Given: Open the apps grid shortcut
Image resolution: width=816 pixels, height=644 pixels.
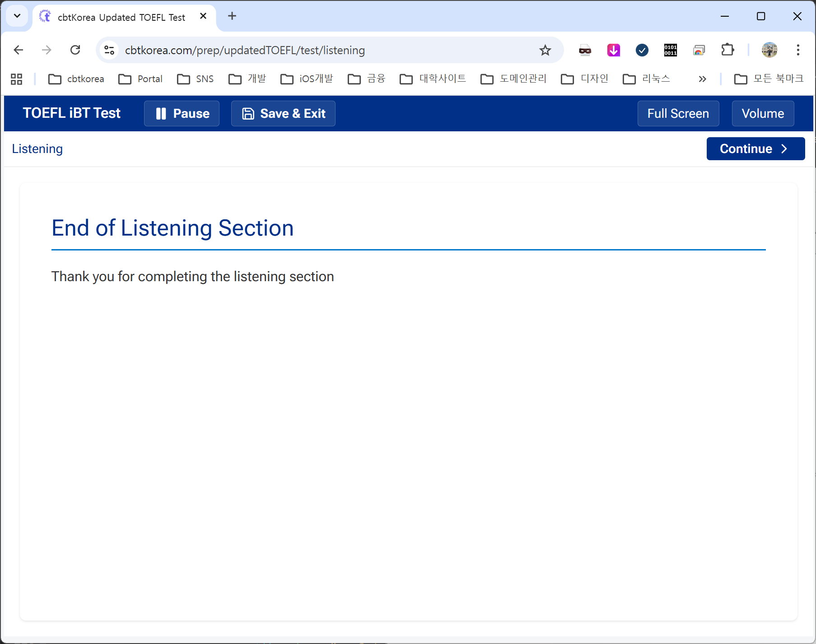Looking at the screenshot, I should 17,79.
